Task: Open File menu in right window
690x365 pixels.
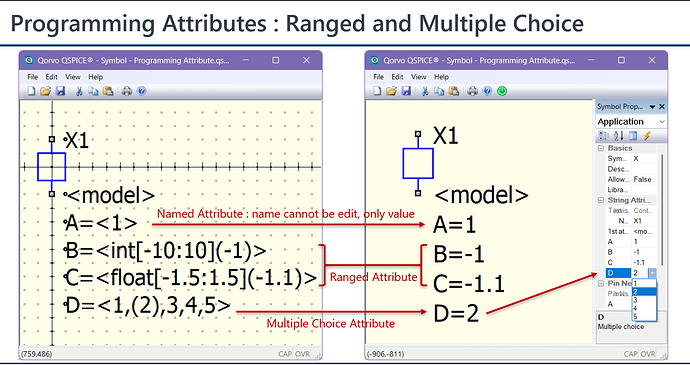Action: 378,77
